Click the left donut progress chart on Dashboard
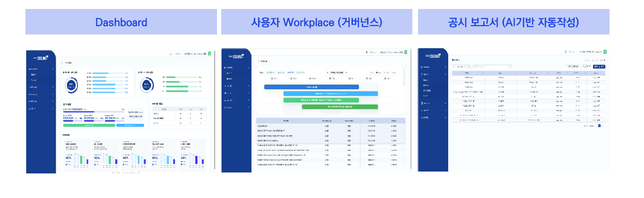Viewport: 644px width, 198px height. [71, 85]
